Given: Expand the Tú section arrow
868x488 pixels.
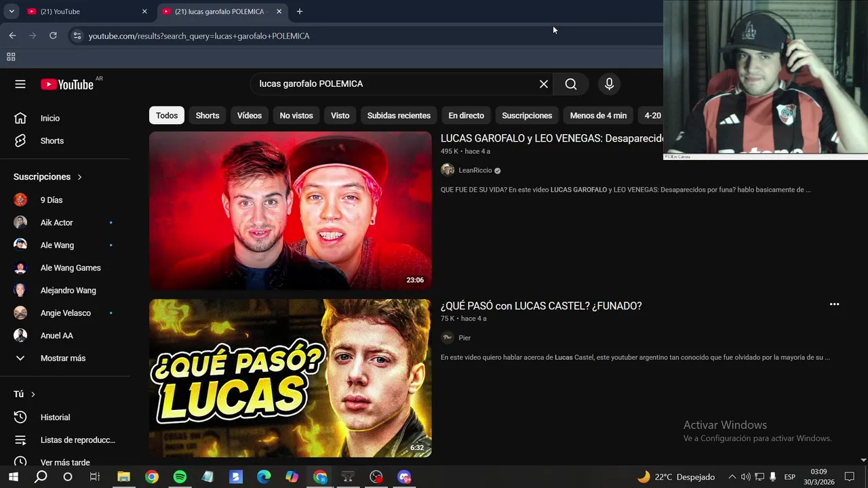Looking at the screenshot, I should [x=33, y=394].
